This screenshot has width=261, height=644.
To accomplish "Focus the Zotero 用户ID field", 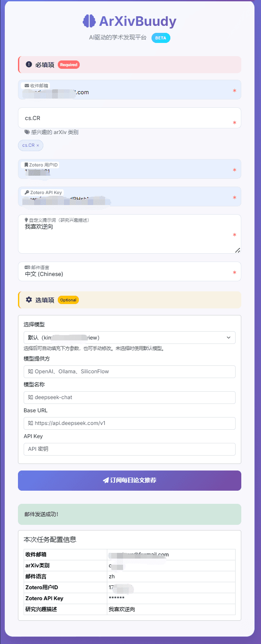I will [130, 169].
